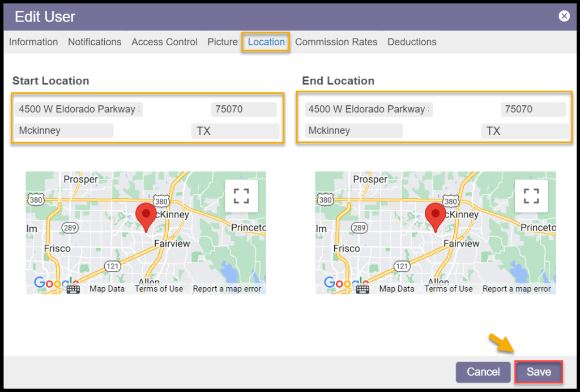This screenshot has width=580, height=392.
Task: Open the Deductions tab
Action: [412, 42]
